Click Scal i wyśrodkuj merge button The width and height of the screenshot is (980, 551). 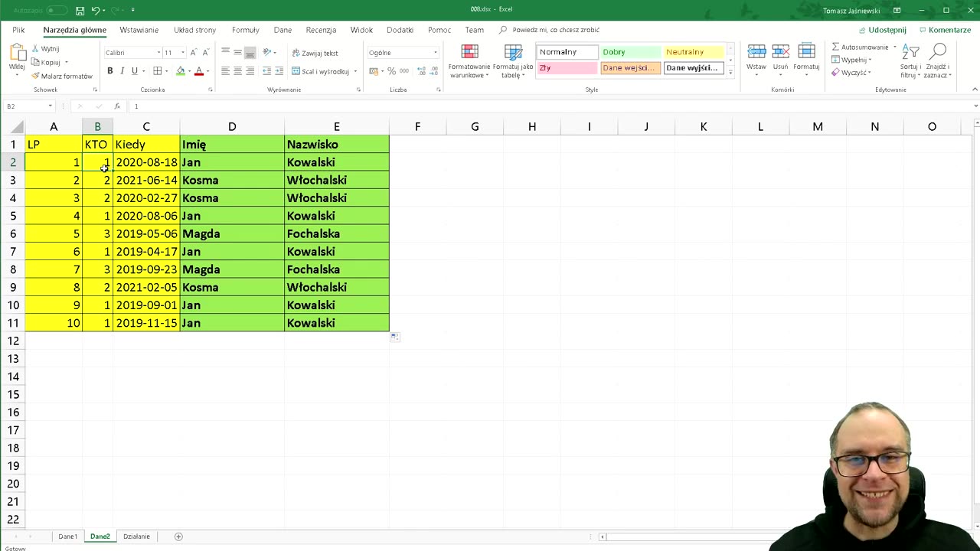tap(320, 71)
